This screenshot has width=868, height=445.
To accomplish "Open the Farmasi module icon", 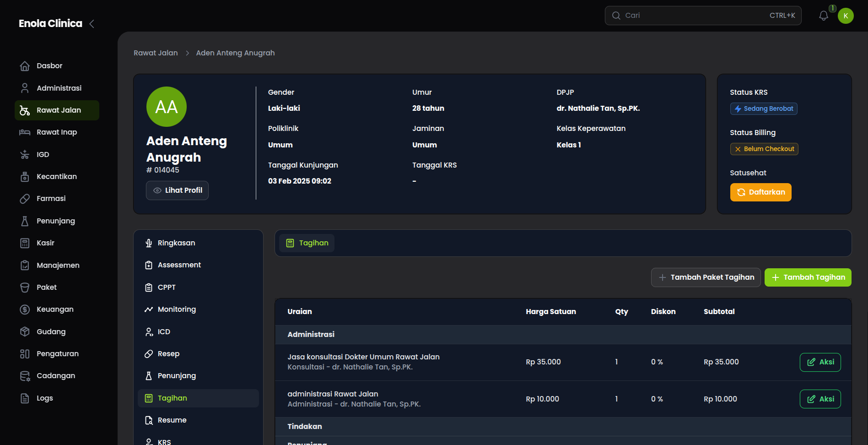I will (24, 198).
